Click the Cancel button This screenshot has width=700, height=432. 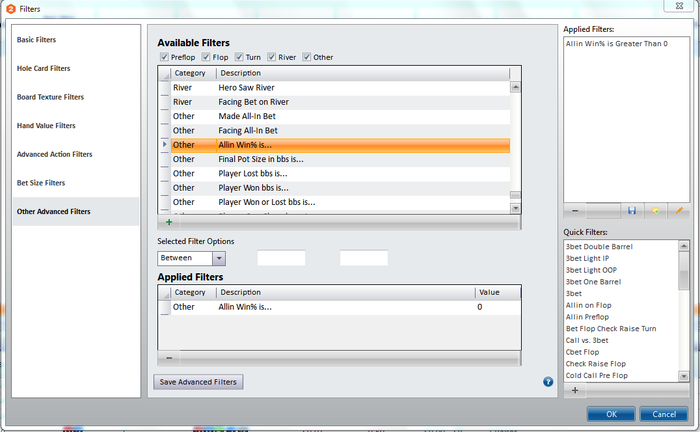(664, 414)
